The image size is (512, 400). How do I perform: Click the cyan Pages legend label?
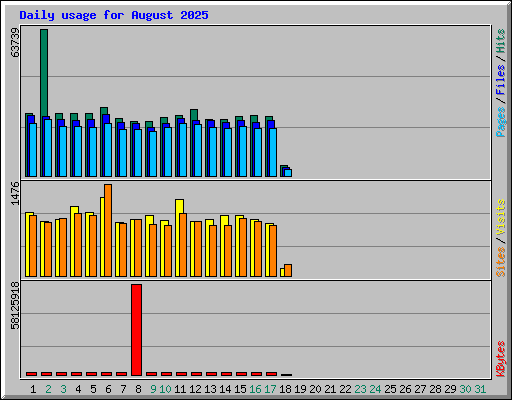pyautogui.click(x=500, y=122)
